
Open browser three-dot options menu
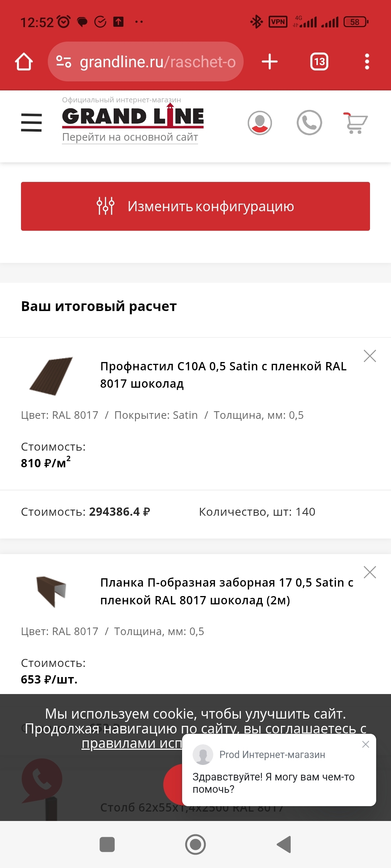click(x=367, y=61)
